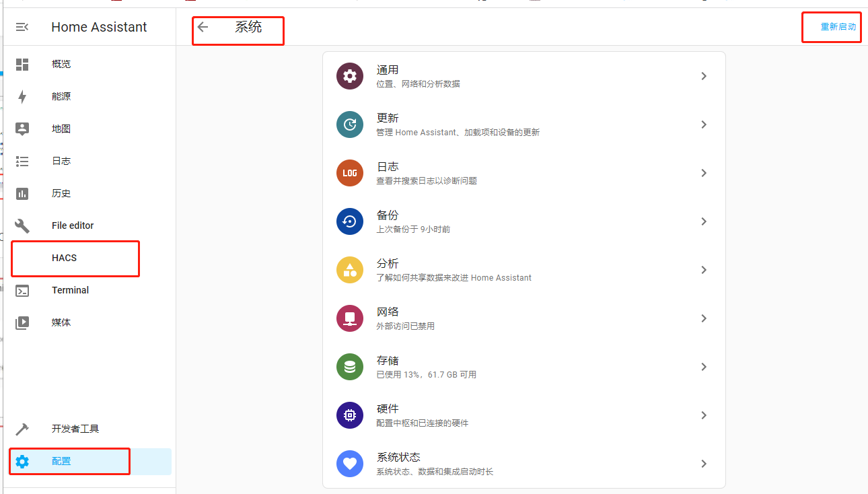Click the 系统 page title
Image resolution: width=868 pixels, height=494 pixels.
(248, 27)
